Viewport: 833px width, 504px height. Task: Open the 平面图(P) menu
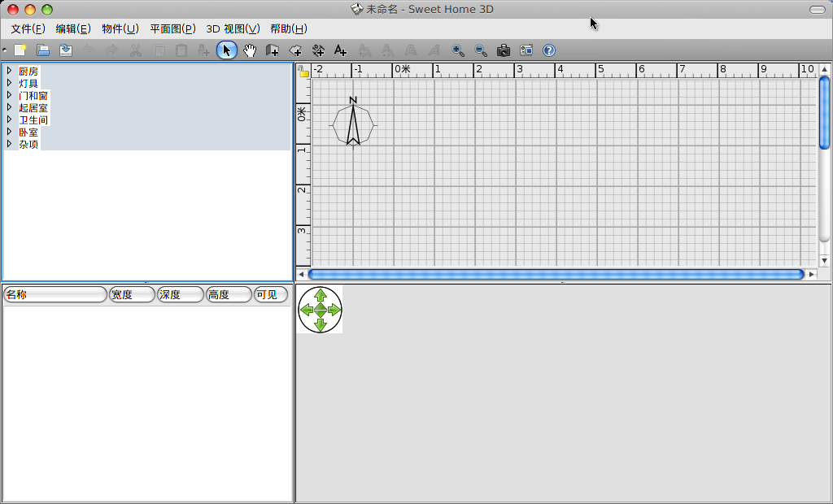tap(172, 28)
